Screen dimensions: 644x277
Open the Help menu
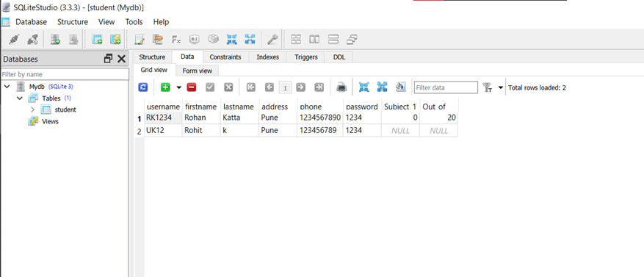pyautogui.click(x=161, y=22)
